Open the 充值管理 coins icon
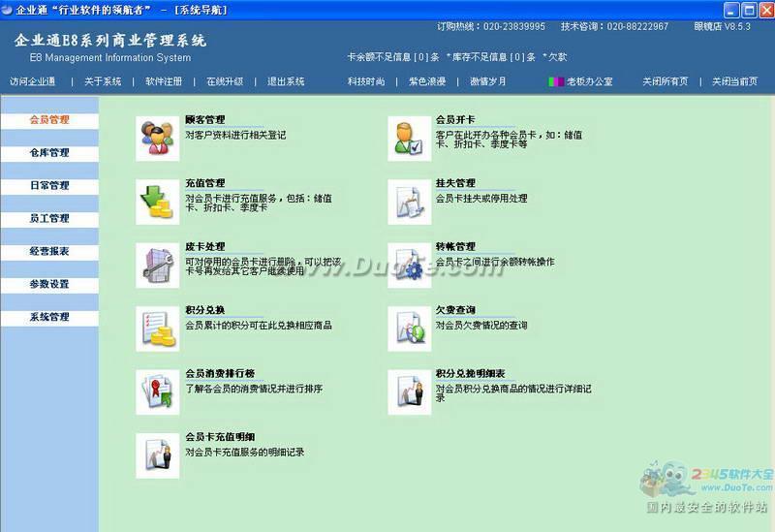Screen dimensions: 775x532 pos(158,202)
